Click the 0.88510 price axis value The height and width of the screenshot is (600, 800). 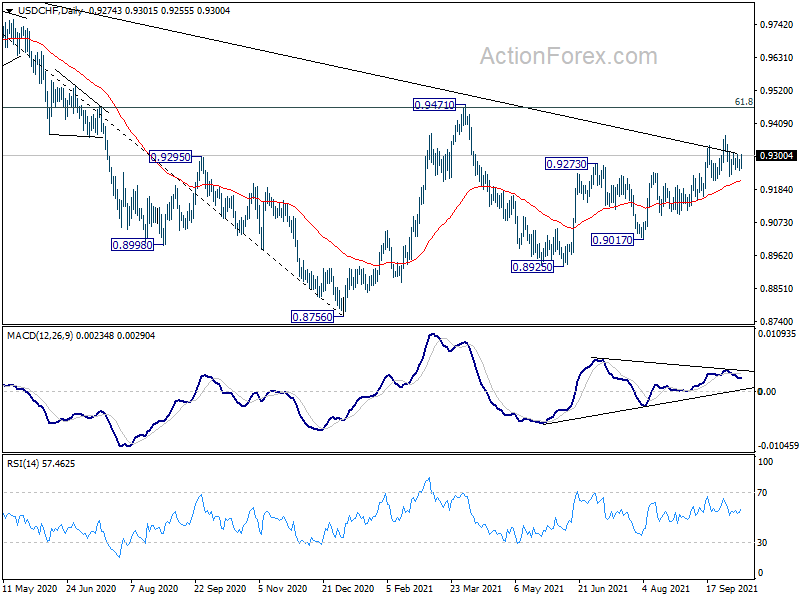(777, 289)
